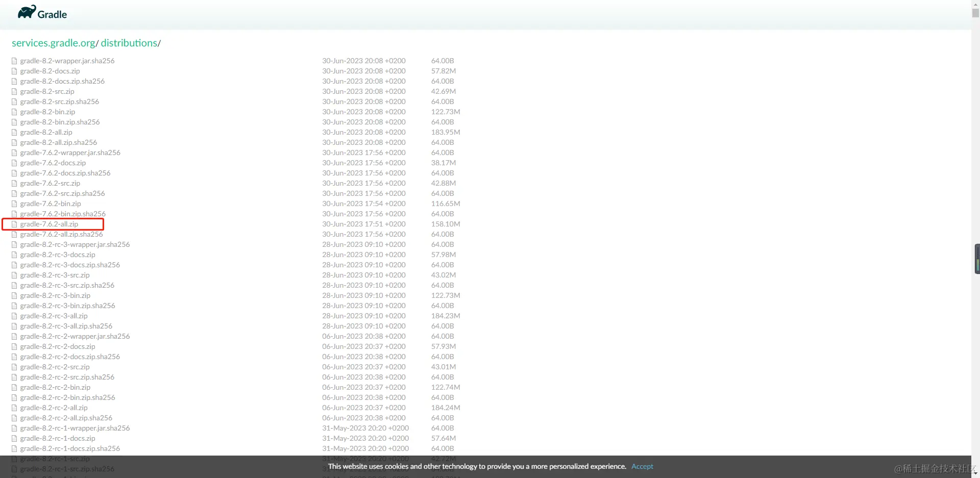
Task: Click file icon beside gradle-8.2-rc-3-wrapper.jar.sha256
Action: coord(14,244)
